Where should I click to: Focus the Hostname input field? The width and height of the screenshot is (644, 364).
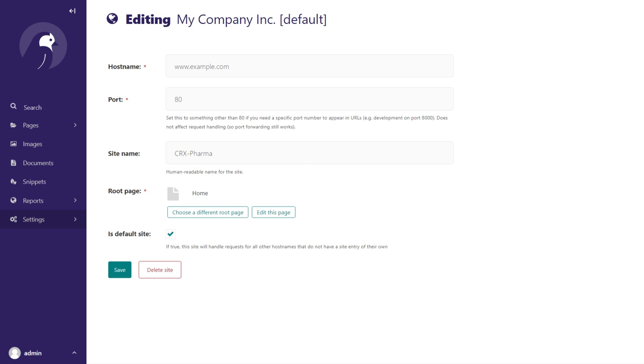pyautogui.click(x=309, y=66)
